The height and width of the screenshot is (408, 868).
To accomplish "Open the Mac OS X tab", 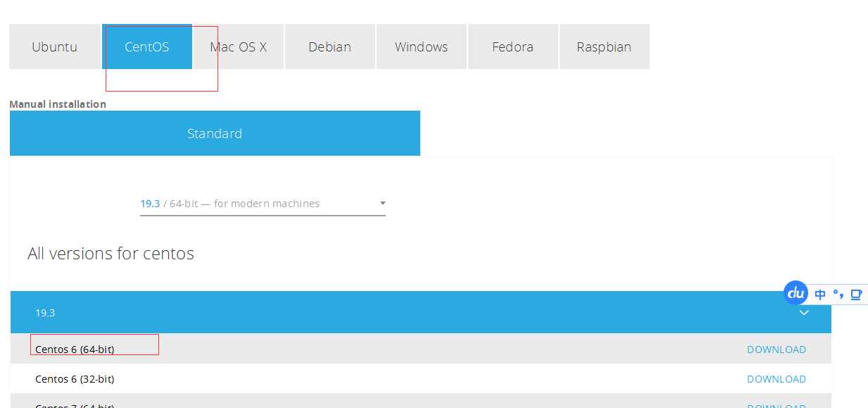I will point(239,47).
